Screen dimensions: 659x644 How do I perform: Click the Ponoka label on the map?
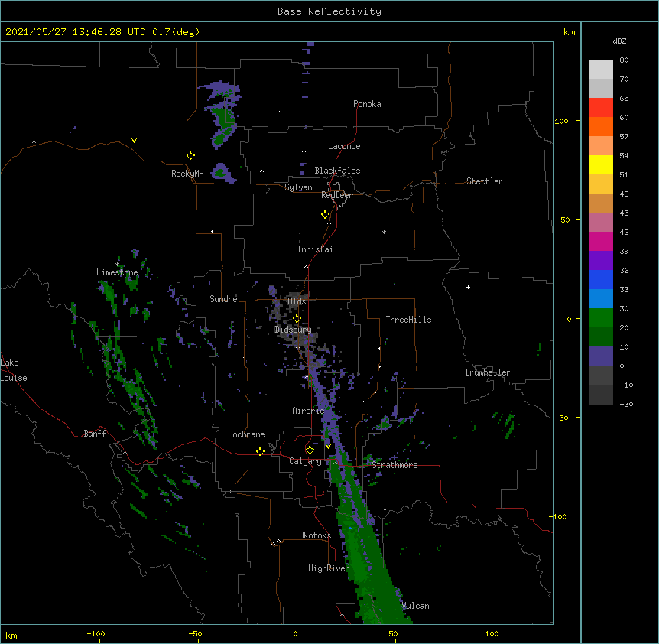click(367, 104)
